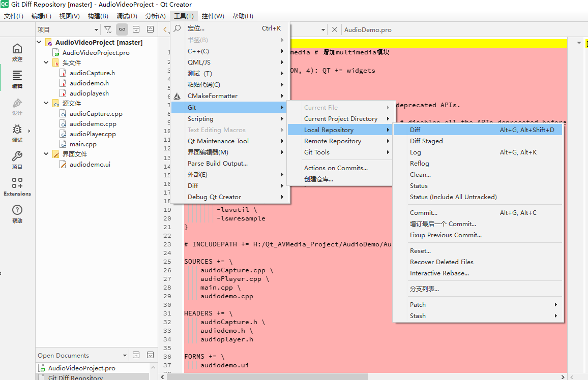Select Diff in Local Repository submenu
This screenshot has width=588, height=380.
479,130
